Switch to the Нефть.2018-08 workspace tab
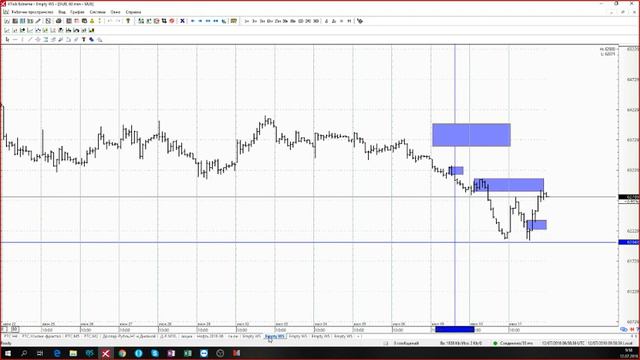The height and width of the screenshot is (360, 640). pos(211,336)
